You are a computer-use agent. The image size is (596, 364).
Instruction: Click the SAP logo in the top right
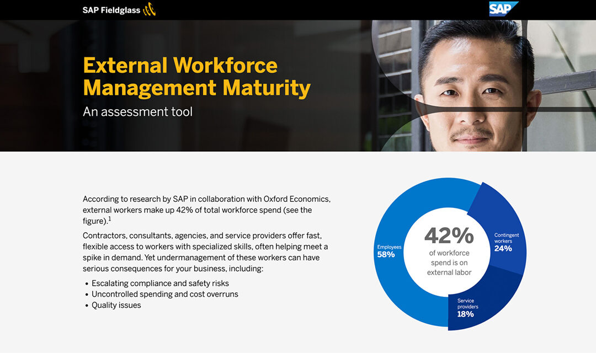tap(503, 9)
